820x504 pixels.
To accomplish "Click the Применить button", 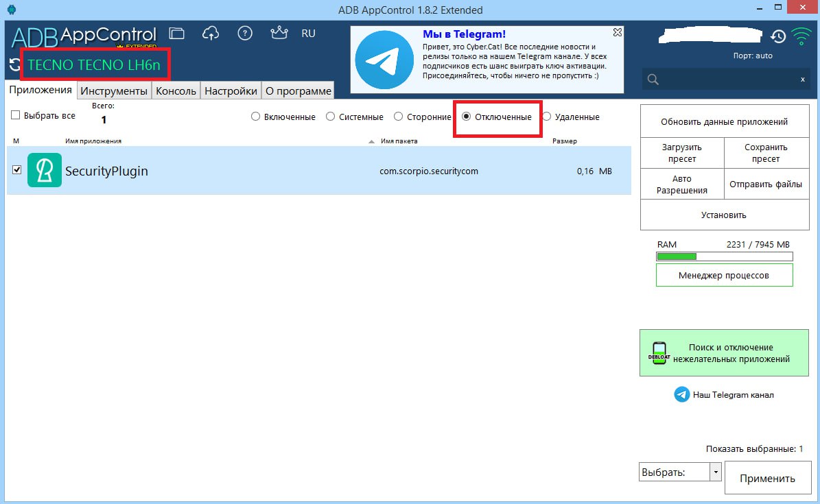I will [767, 478].
